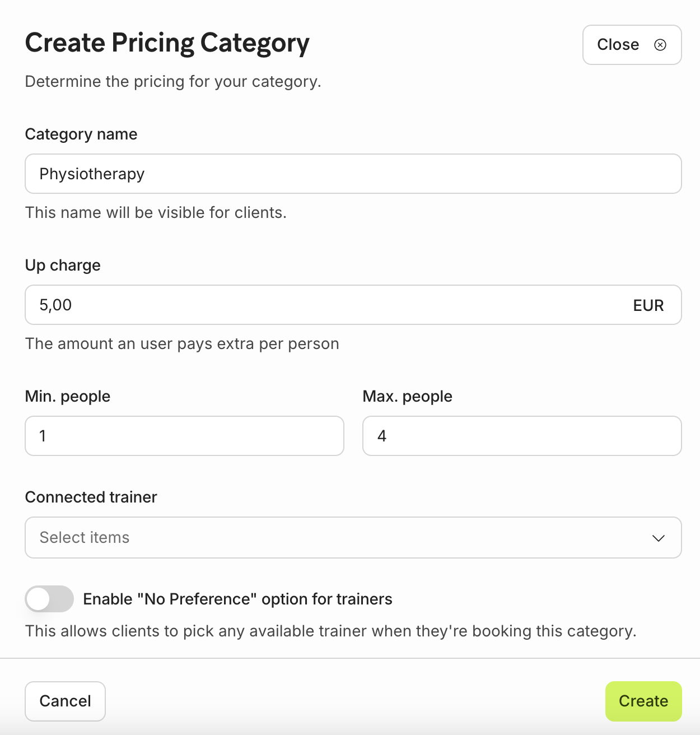Click the Category name field containing Physiotherapy
Image resolution: width=700 pixels, height=735 pixels.
coord(353,174)
